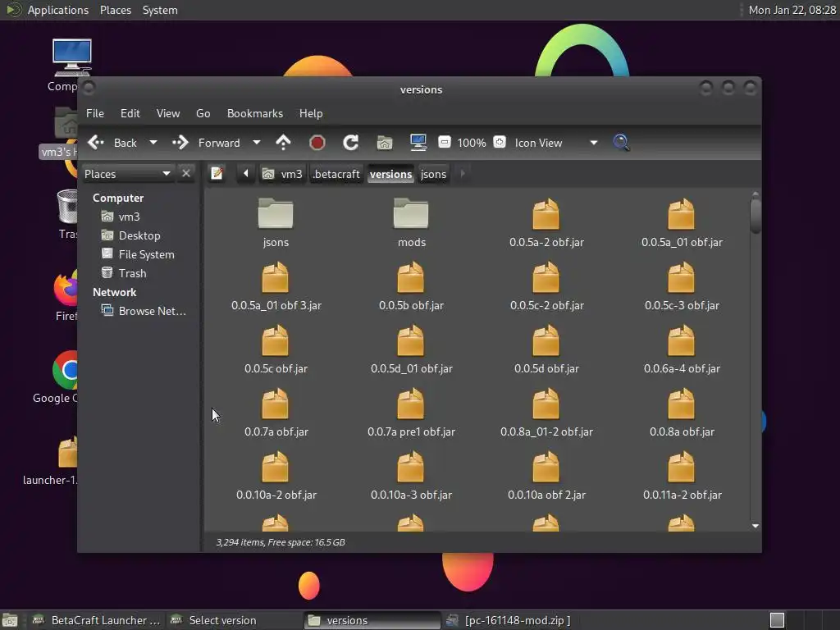Viewport: 840px width, 630px height.
Task: Click the vertical scrollbar handle
Action: point(755,215)
